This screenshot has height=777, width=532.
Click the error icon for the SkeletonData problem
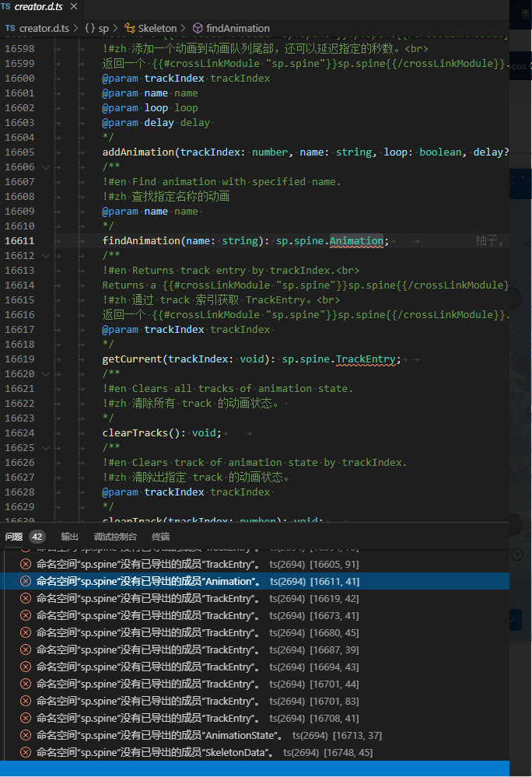coord(26,752)
